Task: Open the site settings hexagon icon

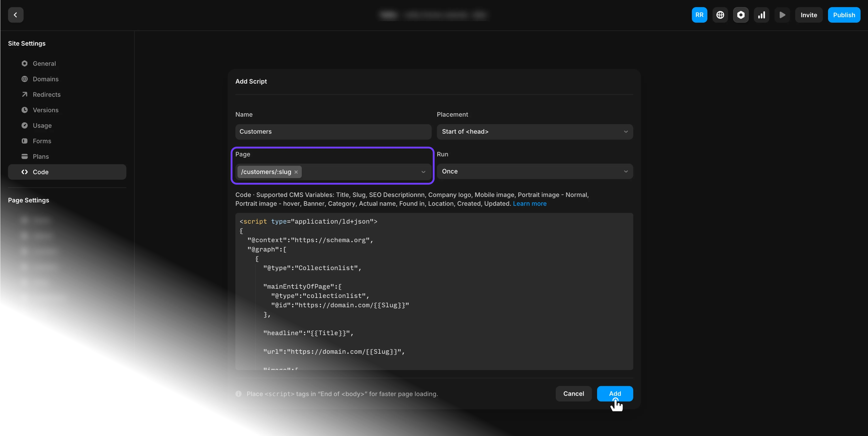Action: 741,15
